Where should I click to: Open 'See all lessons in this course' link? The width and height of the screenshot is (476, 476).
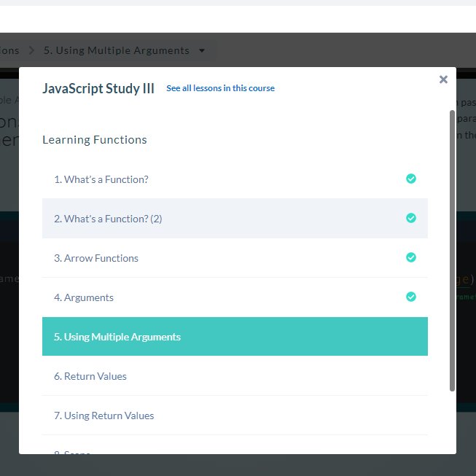pyautogui.click(x=220, y=88)
